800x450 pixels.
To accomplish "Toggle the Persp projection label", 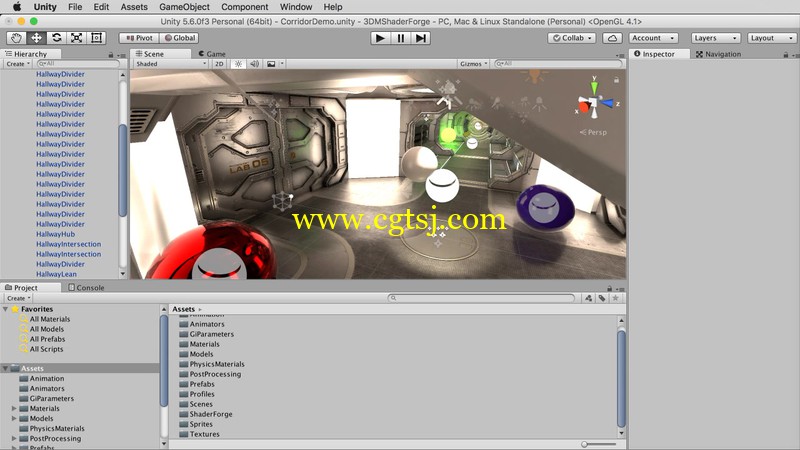I will (x=593, y=132).
